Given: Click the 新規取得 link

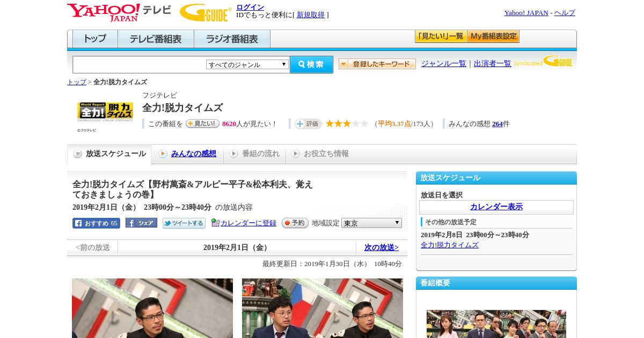Looking at the screenshot, I should pos(311,15).
